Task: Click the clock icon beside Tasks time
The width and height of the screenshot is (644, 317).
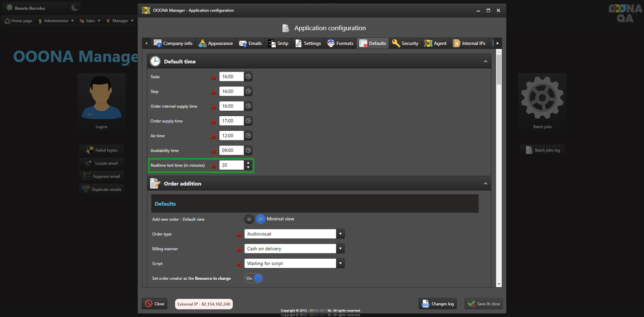Action: pos(248,76)
